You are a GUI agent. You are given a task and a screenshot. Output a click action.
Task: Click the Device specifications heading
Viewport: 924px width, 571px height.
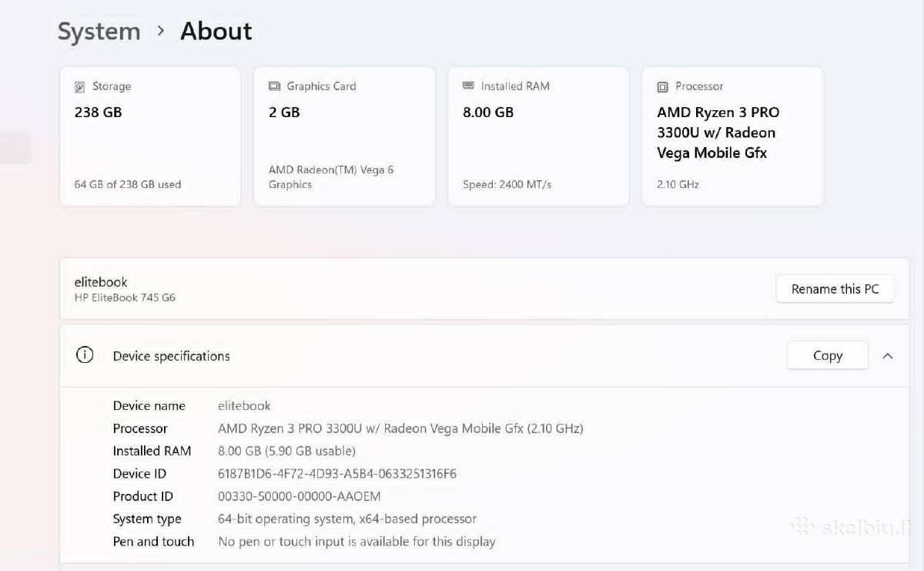172,356
